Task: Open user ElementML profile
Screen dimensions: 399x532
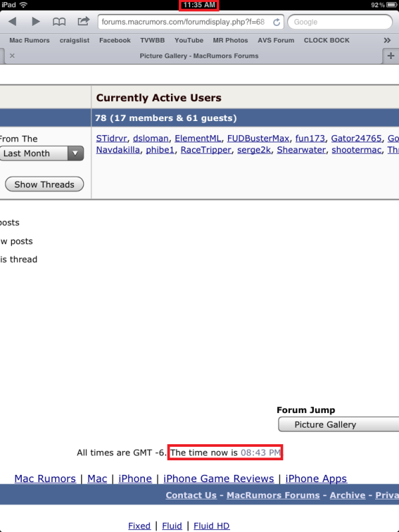Action: (198, 138)
